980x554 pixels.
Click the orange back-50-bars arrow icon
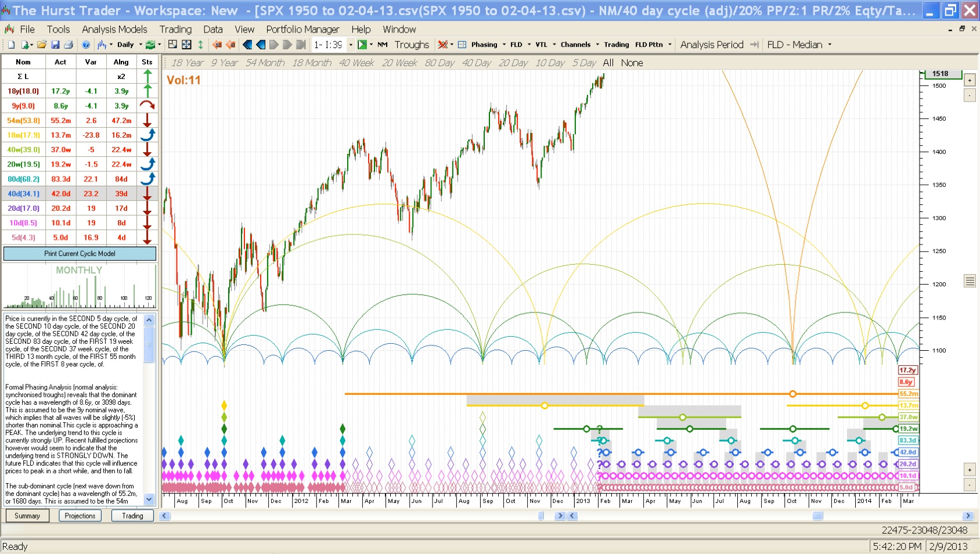[217, 45]
